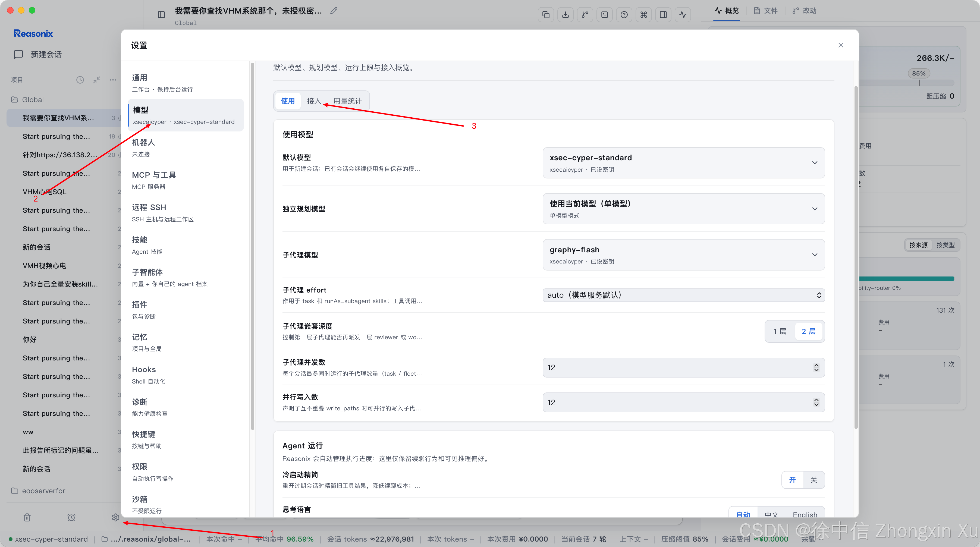Open settings with the gear icon
Image resolution: width=980 pixels, height=547 pixels.
[116, 517]
